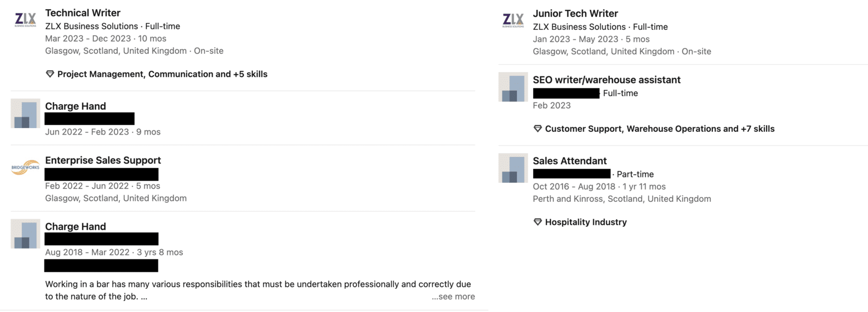This screenshot has height=312, width=868.
Task: Click Bridgeworks logo next to Enterprise Sales Support
Action: (x=25, y=167)
